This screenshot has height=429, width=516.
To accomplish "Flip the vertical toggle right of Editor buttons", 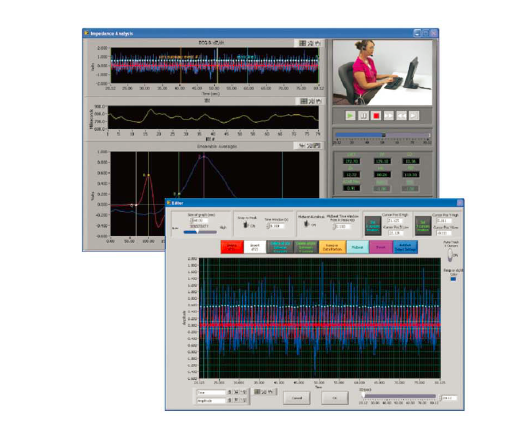I will tap(451, 255).
